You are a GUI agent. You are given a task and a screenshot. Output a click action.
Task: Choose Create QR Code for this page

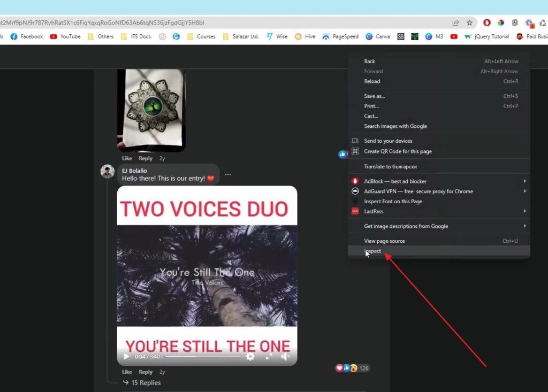(x=439, y=151)
